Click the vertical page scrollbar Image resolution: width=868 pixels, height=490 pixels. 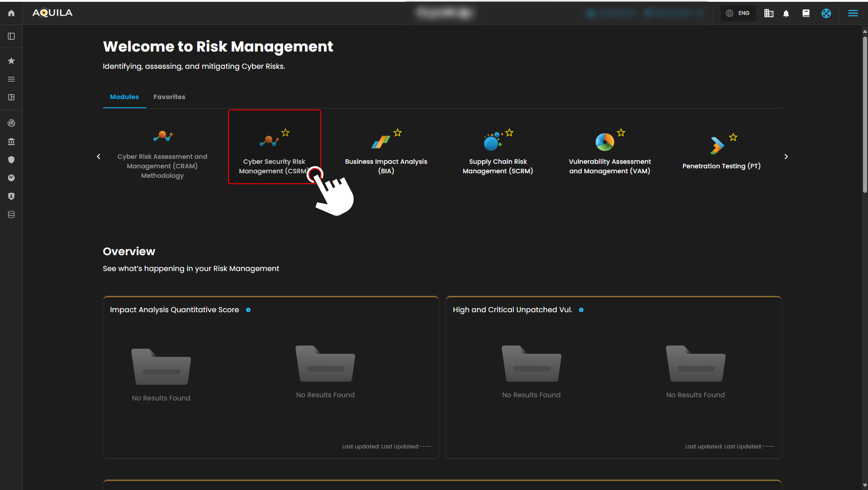click(864, 113)
